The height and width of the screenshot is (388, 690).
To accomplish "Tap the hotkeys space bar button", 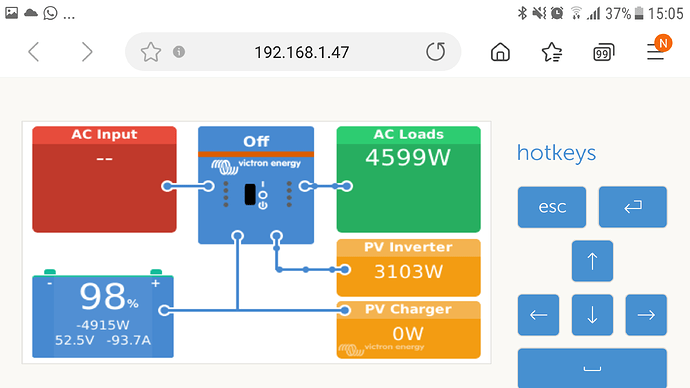I will (x=592, y=368).
